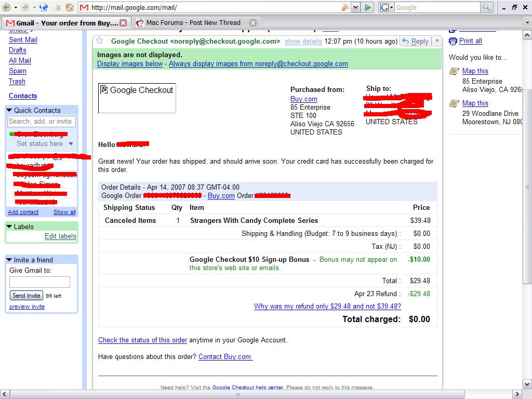Click the Print all link
532x399 pixels.
tap(470, 41)
